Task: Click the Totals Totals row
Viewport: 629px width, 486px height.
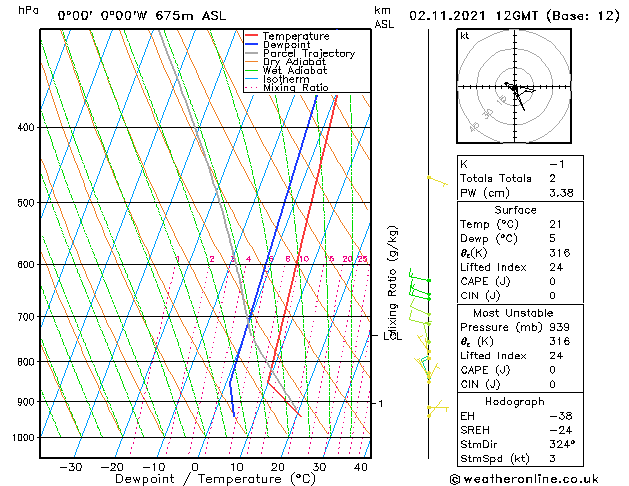Action: pos(520,178)
